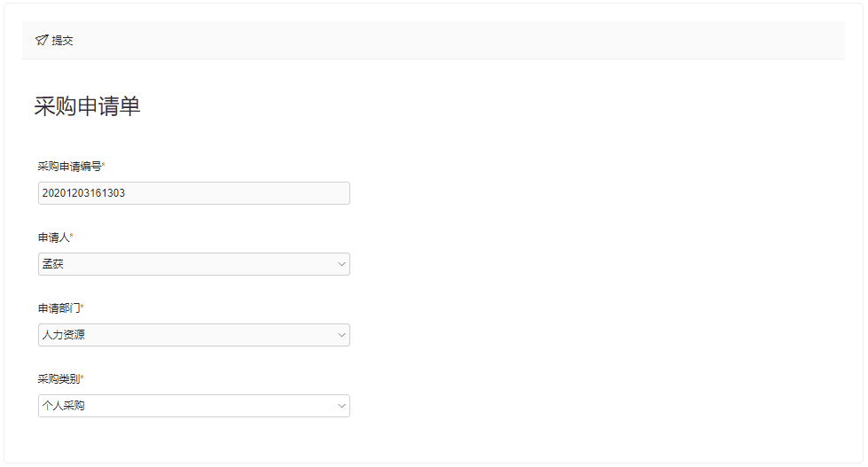
Task: Click the chevron arrow of 申请人 dropdown
Action: (342, 264)
